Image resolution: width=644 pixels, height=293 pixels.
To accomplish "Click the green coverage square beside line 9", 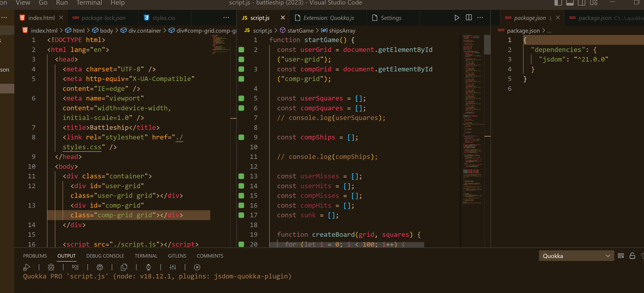I will (x=241, y=137).
